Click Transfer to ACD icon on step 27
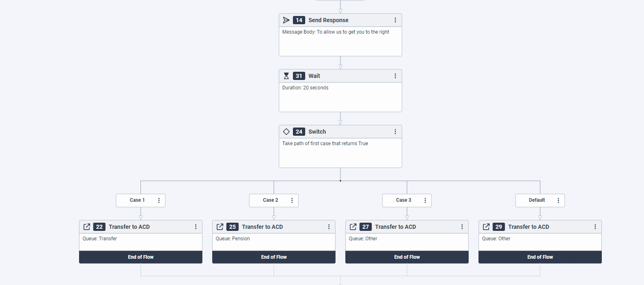644x285 pixels. click(x=353, y=227)
